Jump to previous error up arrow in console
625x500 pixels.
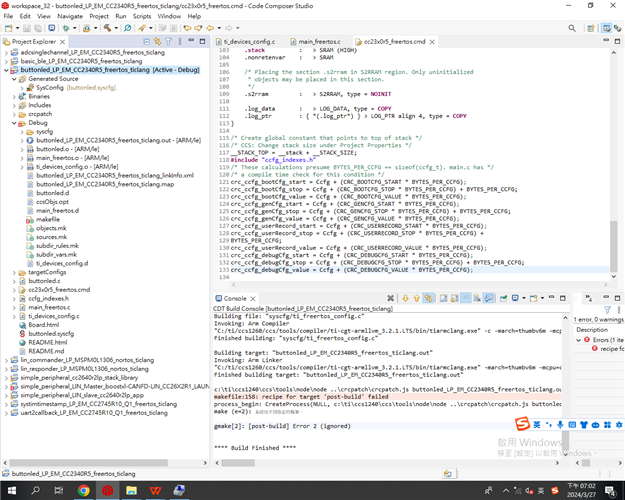tap(417, 298)
